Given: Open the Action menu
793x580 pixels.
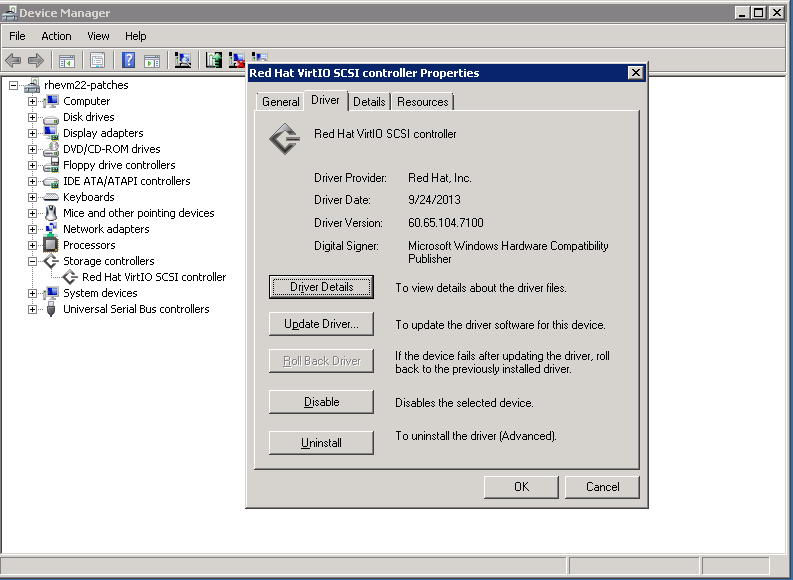Looking at the screenshot, I should pos(56,36).
